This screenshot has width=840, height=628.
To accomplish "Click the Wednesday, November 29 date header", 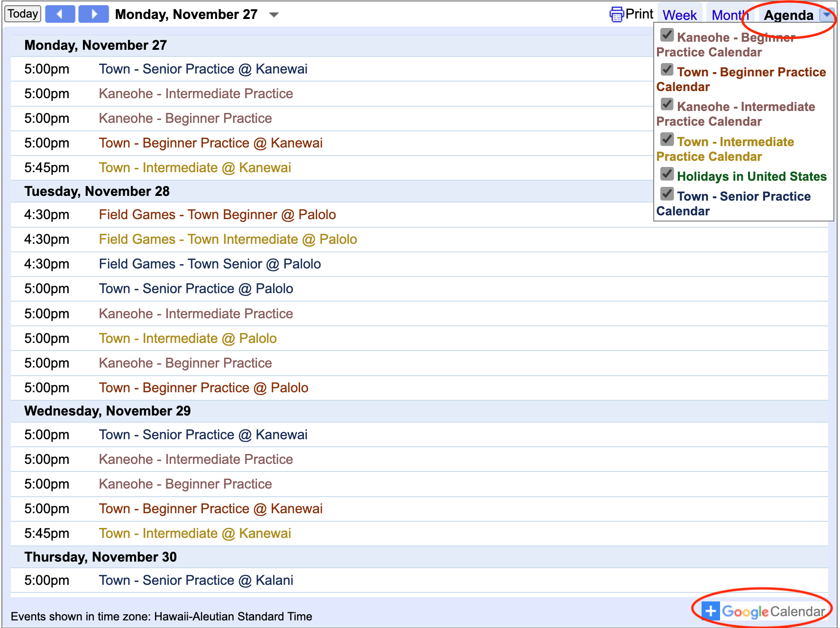I will coord(108,411).
